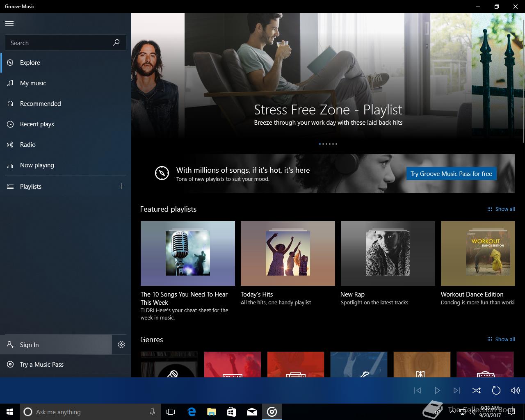The height and width of the screenshot is (420, 525).
Task: Click Try Groove Music Pass for free
Action: point(451,174)
